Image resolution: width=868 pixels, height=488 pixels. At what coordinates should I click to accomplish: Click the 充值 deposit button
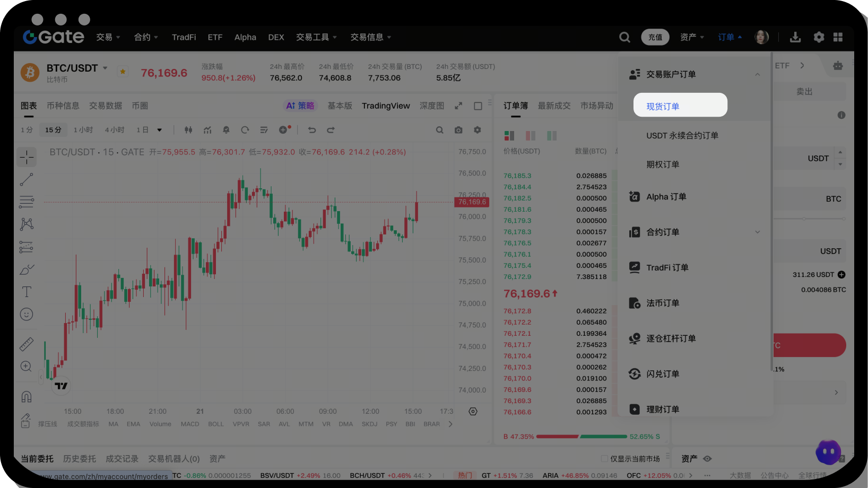coord(655,37)
